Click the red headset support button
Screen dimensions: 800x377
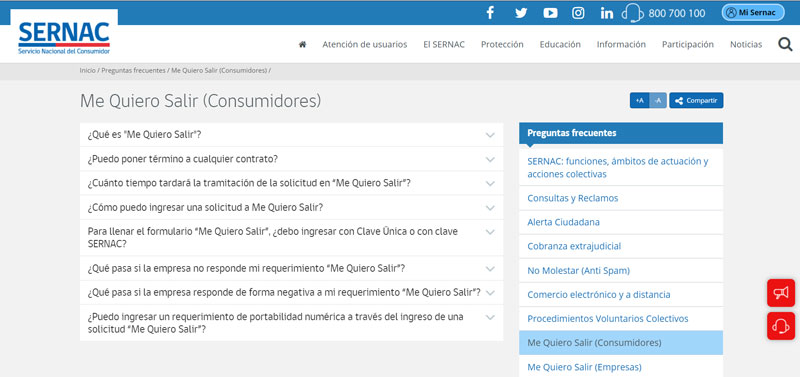click(781, 325)
